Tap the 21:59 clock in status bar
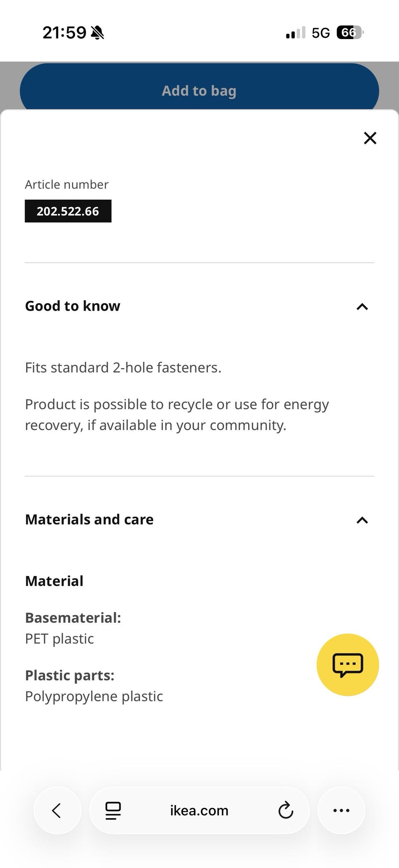This screenshot has height=868, width=399. (x=64, y=32)
